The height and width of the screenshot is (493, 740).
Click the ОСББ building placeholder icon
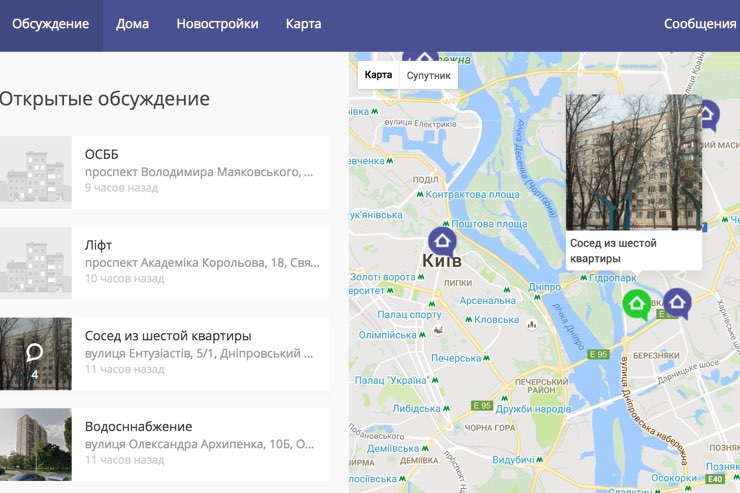pos(35,172)
